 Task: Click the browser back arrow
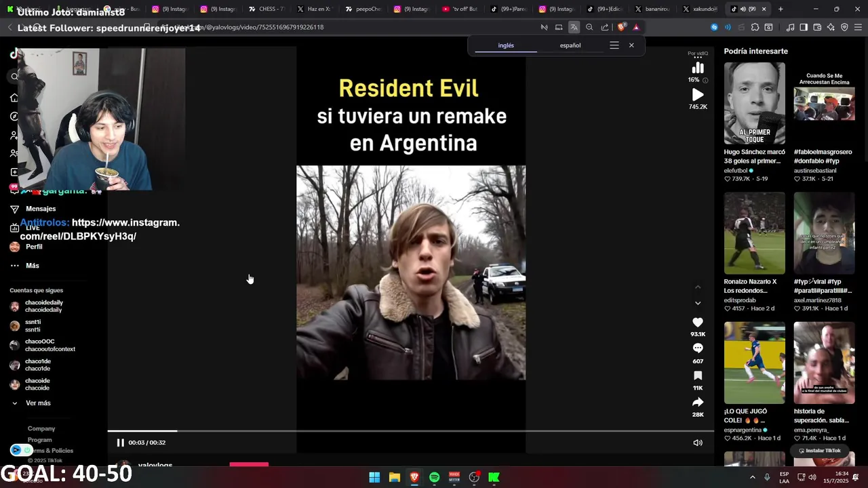pos(9,27)
